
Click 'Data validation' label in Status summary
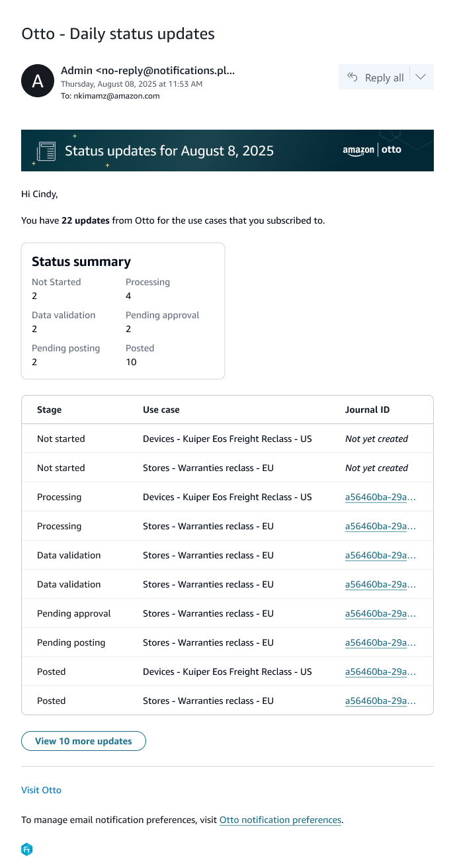click(63, 315)
